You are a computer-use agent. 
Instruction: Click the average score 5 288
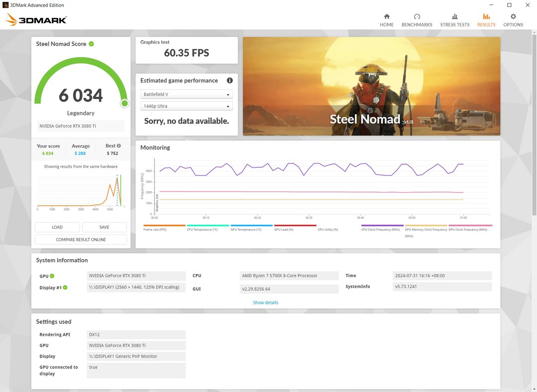tap(80, 154)
